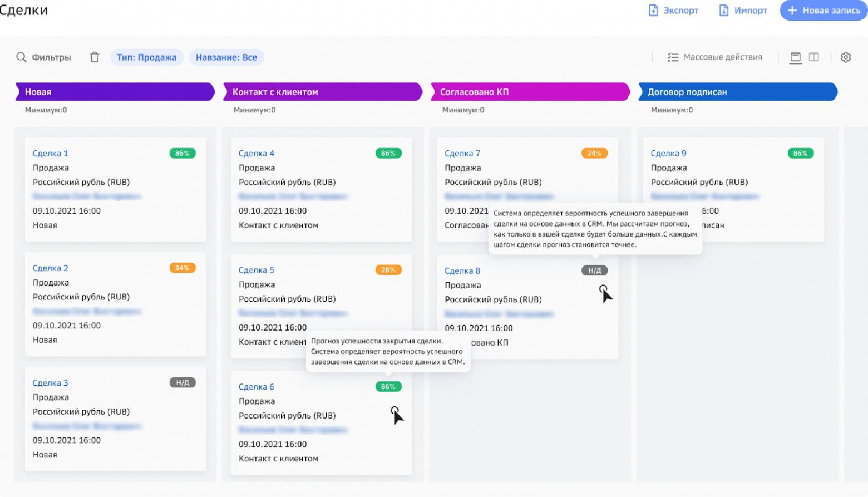Open the Массовые действия bulk actions
This screenshot has width=868, height=497.
pyautogui.click(x=715, y=57)
